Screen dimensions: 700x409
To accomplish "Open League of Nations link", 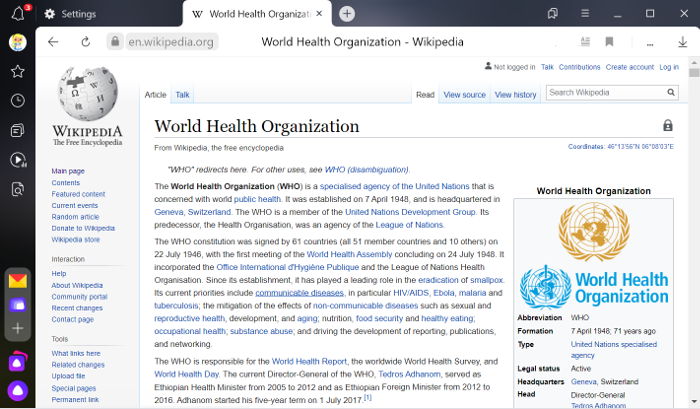I will tap(409, 225).
